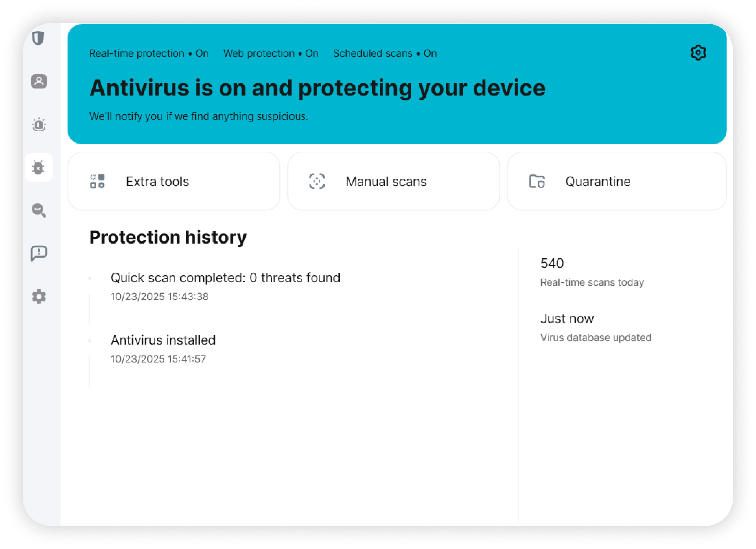The height and width of the screenshot is (549, 756).
Task: Open the Manual scans card
Action: click(x=393, y=181)
